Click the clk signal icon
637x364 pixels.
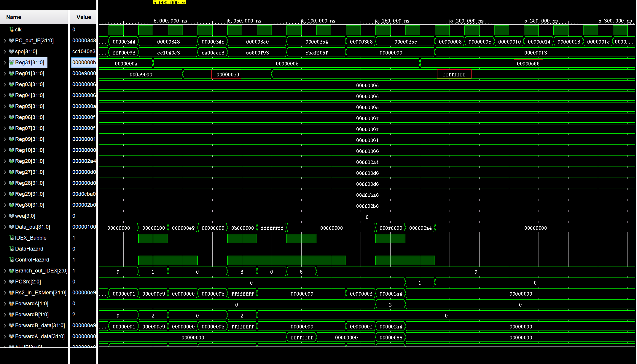(12, 30)
